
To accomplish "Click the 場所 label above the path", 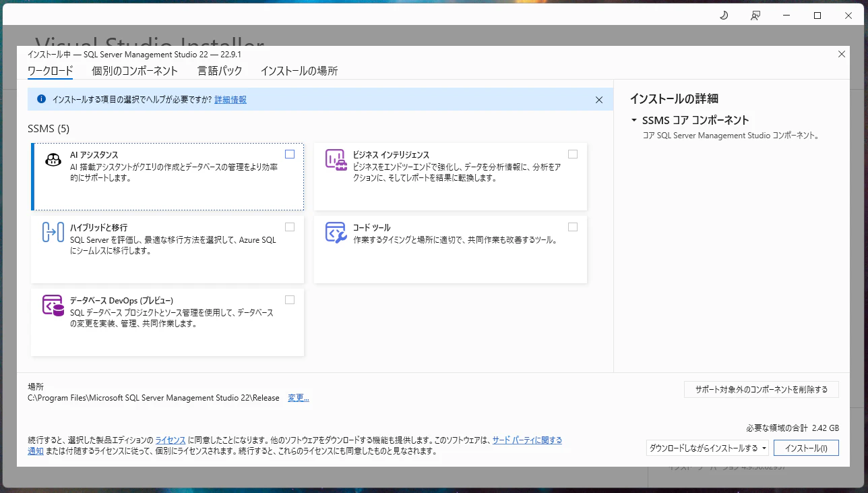I will pos(36,386).
